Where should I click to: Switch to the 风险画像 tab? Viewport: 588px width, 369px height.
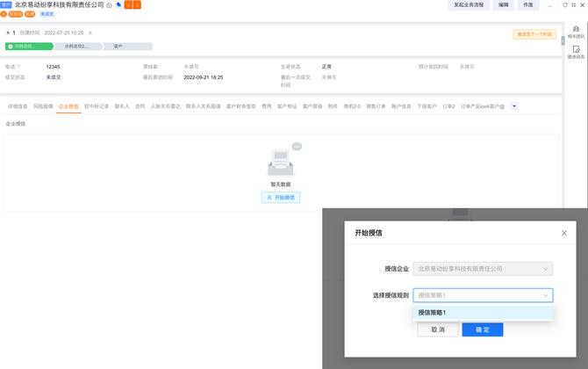click(x=43, y=106)
